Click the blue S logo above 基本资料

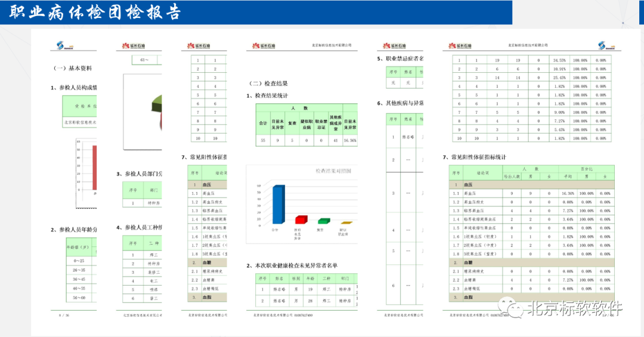point(64,45)
